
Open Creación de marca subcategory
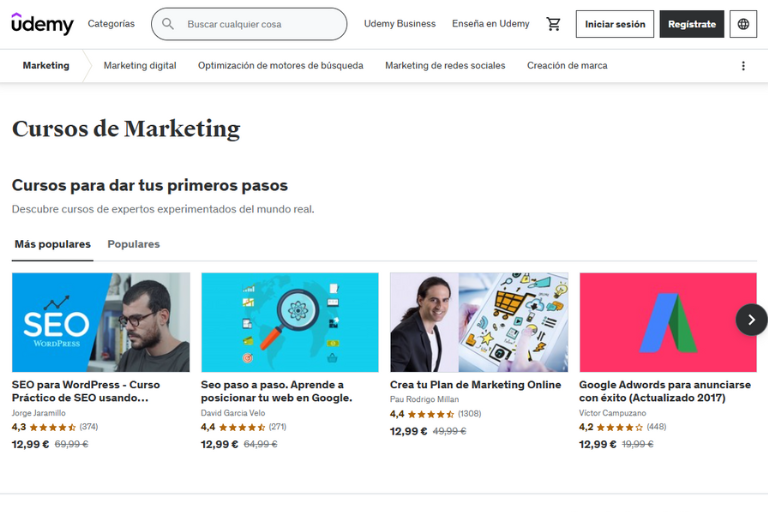[x=567, y=66]
